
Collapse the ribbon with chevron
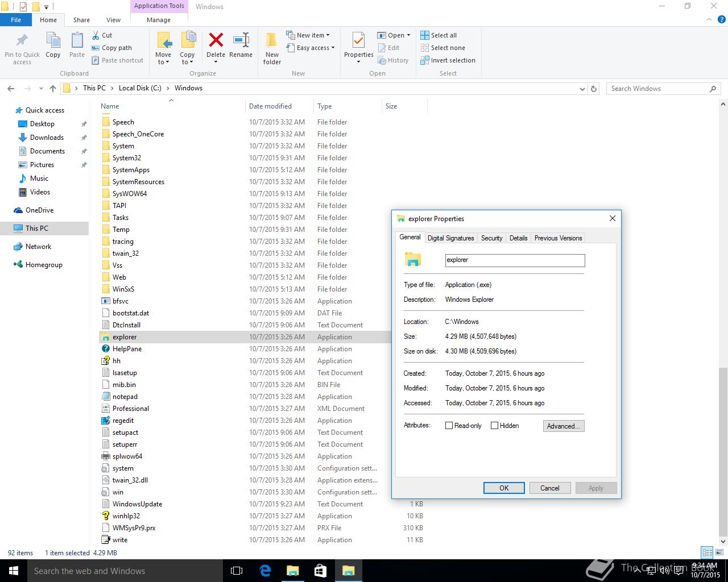tap(709, 19)
